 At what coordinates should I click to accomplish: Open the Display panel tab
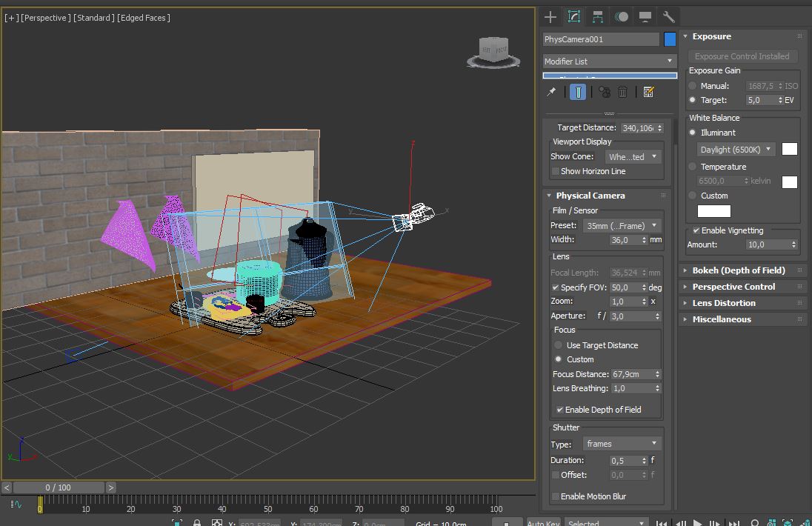pos(645,16)
